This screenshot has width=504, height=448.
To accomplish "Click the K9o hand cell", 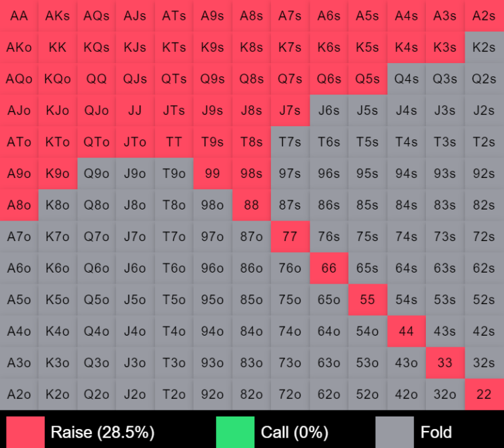I will pos(58,173).
